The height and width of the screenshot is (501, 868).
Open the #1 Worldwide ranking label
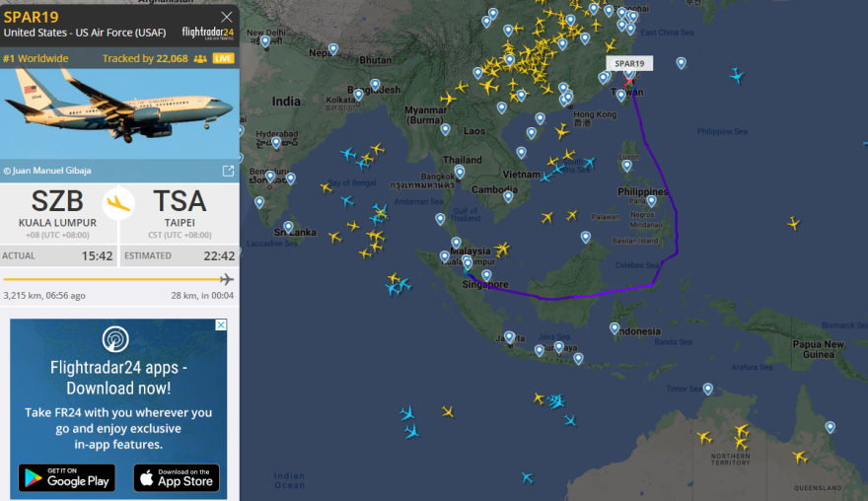(36, 59)
